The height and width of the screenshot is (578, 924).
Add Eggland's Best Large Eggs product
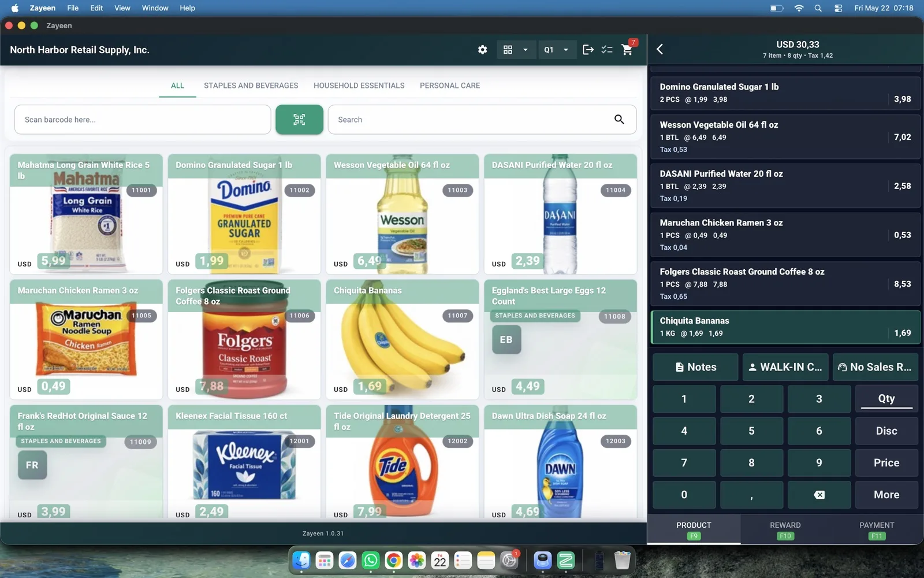560,340
